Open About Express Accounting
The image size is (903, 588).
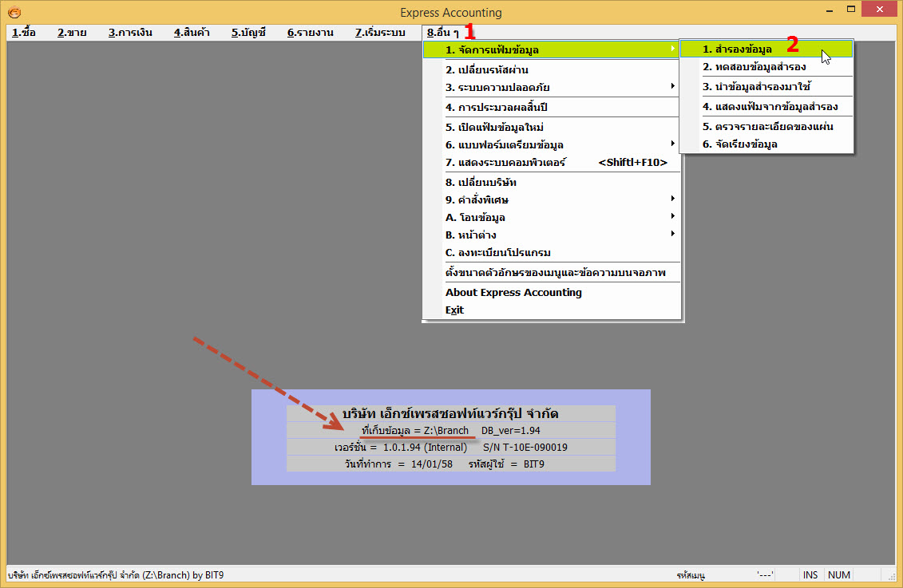coord(513,293)
